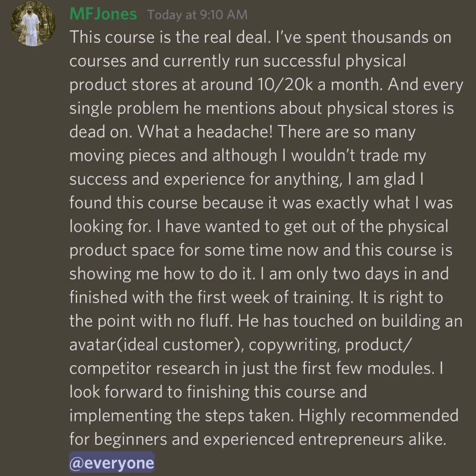Click the @everyone mention tag
This screenshot has height=476, width=476.
[x=112, y=463]
